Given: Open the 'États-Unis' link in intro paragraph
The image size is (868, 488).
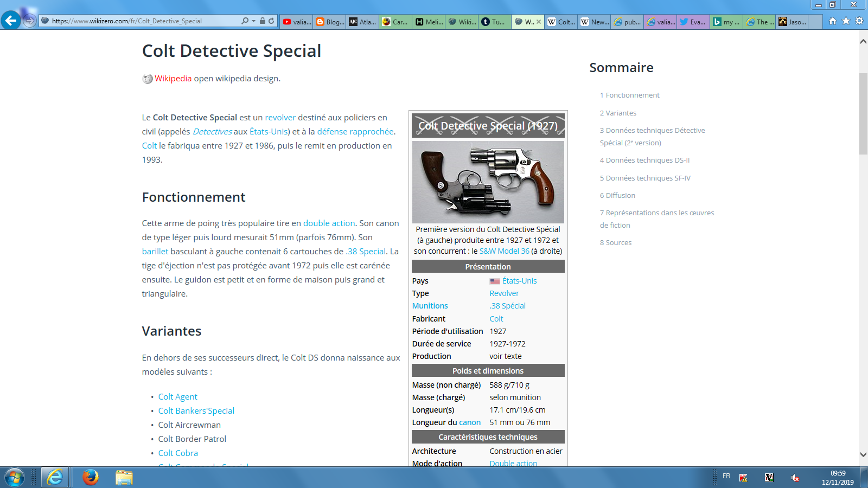Looking at the screenshot, I should coord(269,131).
